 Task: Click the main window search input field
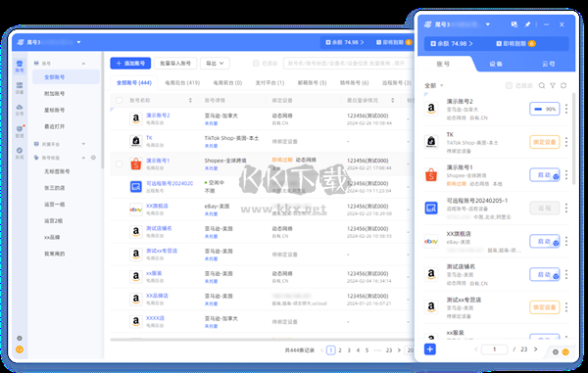[348, 64]
